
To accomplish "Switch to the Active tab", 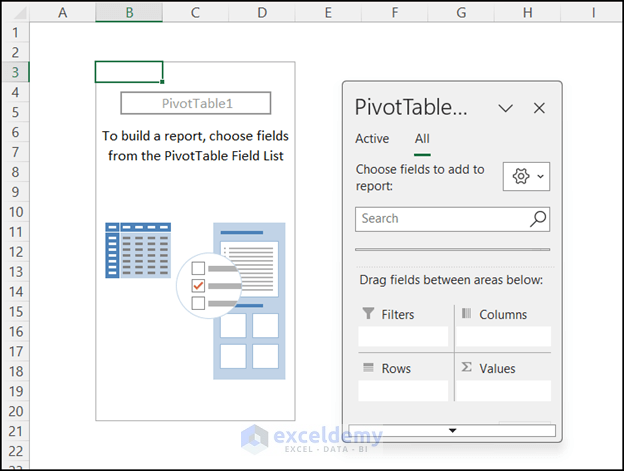I will click(x=372, y=138).
